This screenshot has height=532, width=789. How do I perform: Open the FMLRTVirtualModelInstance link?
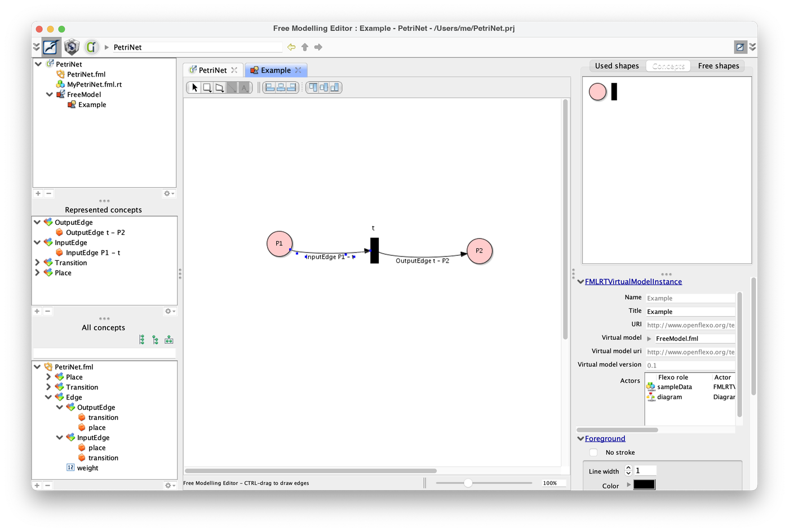(633, 282)
